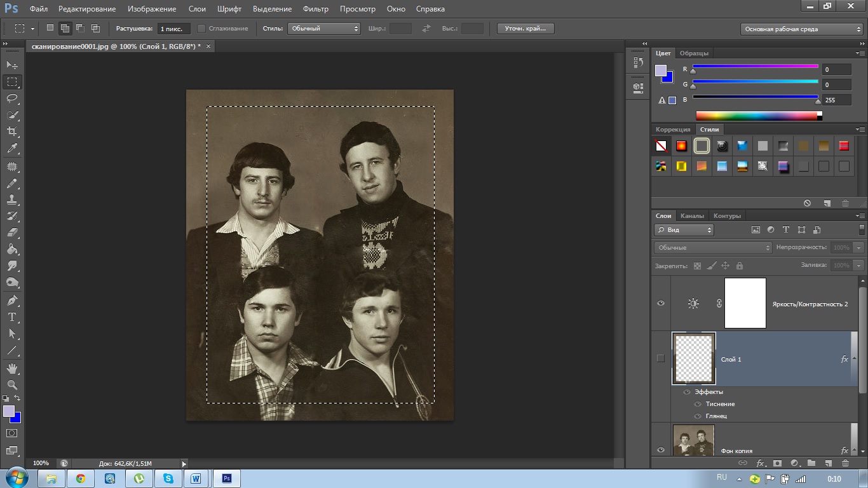
Task: Hide the Яркость/Контрастность 2 layer
Action: pos(661,304)
